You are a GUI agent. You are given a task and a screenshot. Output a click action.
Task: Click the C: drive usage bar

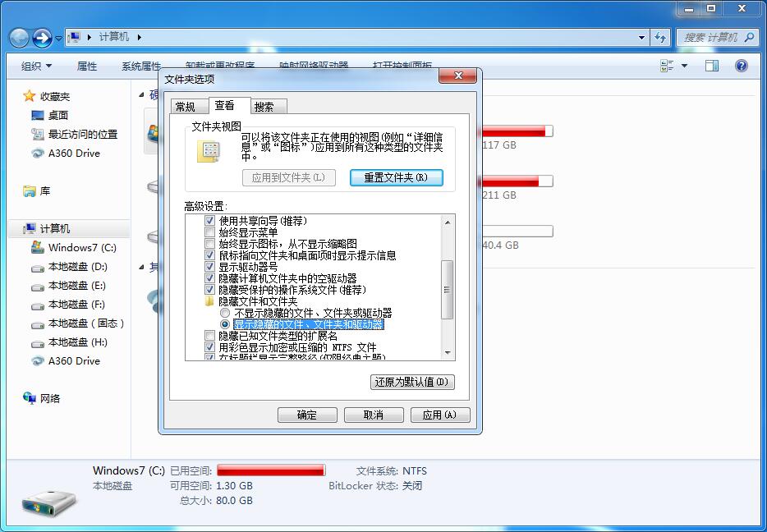(x=271, y=471)
